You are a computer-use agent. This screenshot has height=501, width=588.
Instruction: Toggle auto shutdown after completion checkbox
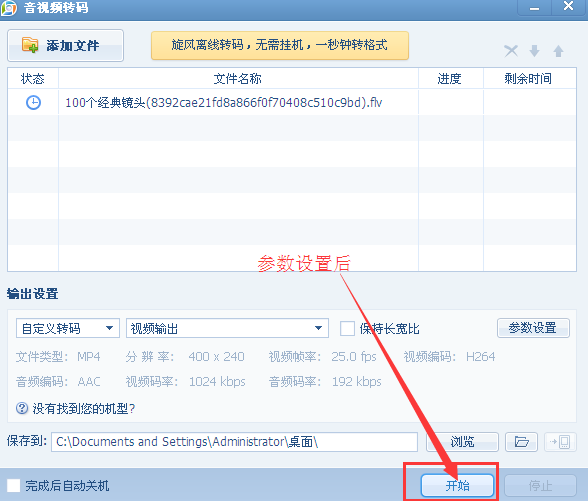(x=14, y=485)
